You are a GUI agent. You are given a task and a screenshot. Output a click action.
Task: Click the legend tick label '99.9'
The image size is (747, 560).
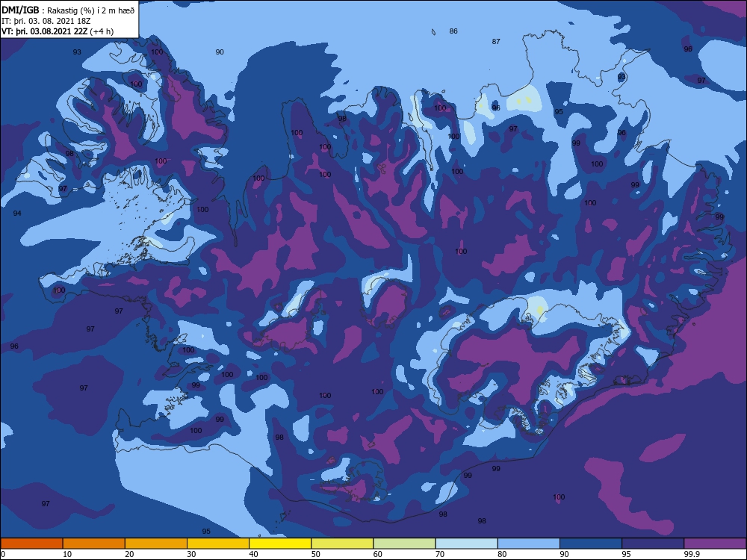click(692, 554)
